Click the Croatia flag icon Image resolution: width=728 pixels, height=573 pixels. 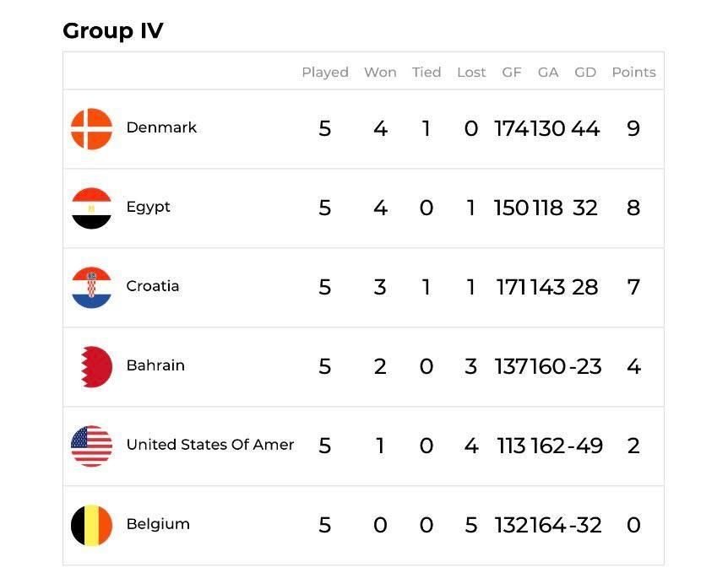[91, 288]
